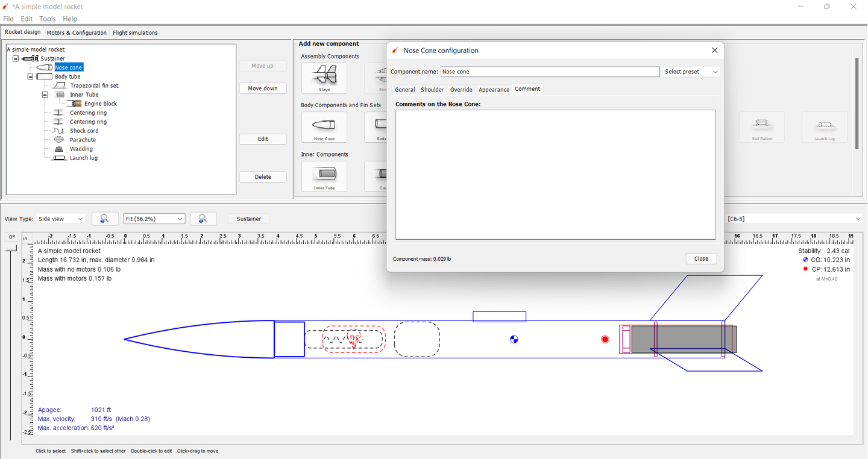Open the C6-5 motor configuration dropdown
The image size is (868, 459).
[x=794, y=219]
